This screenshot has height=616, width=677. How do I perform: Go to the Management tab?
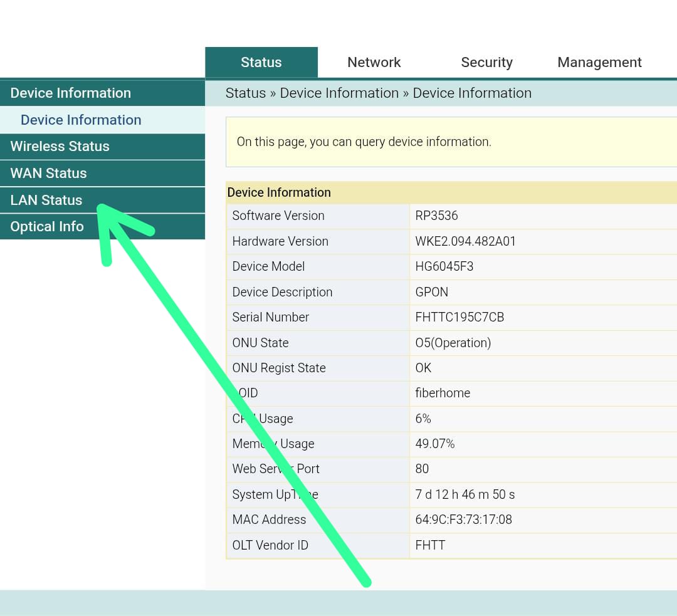click(x=599, y=62)
